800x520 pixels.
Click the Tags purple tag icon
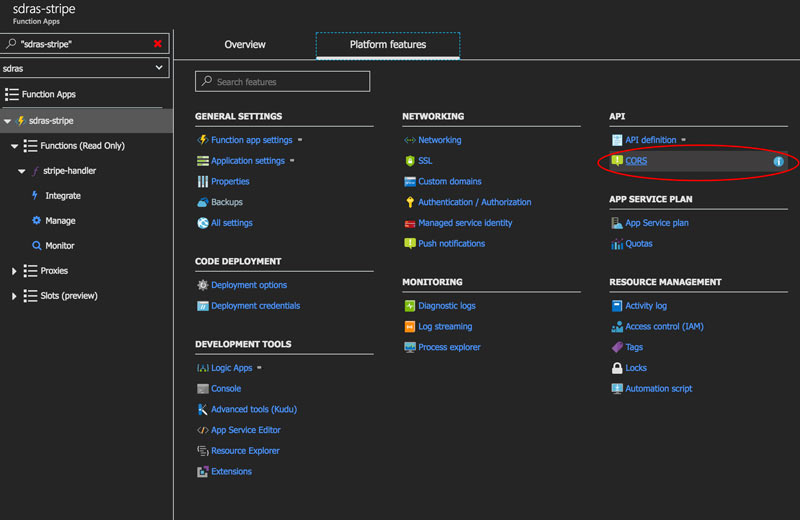[617, 348]
